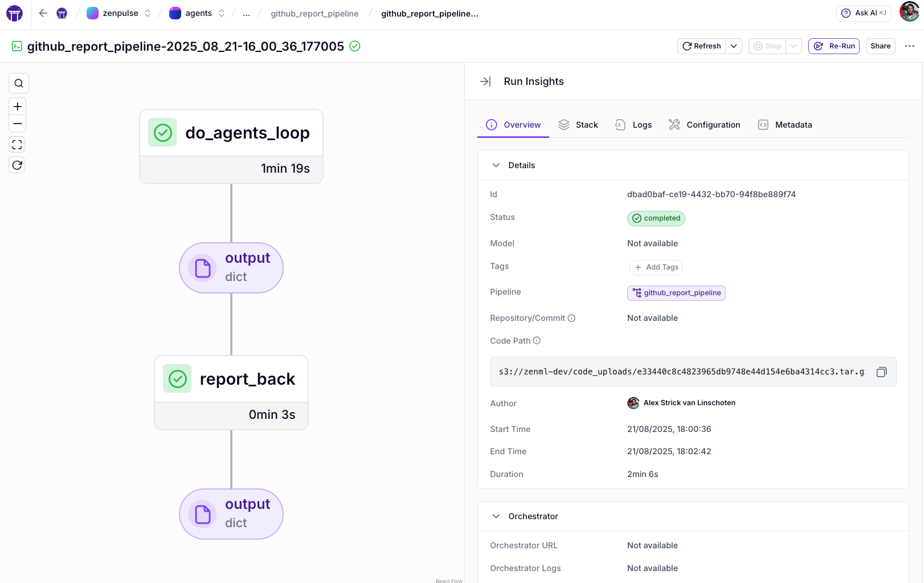Collapse the Run Insights panel

[485, 81]
